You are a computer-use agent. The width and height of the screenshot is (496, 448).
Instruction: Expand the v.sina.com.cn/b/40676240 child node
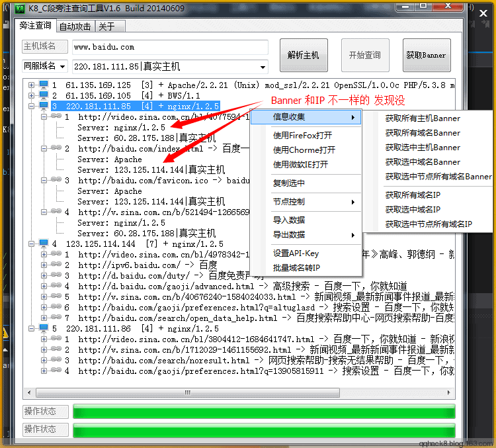(x=44, y=296)
